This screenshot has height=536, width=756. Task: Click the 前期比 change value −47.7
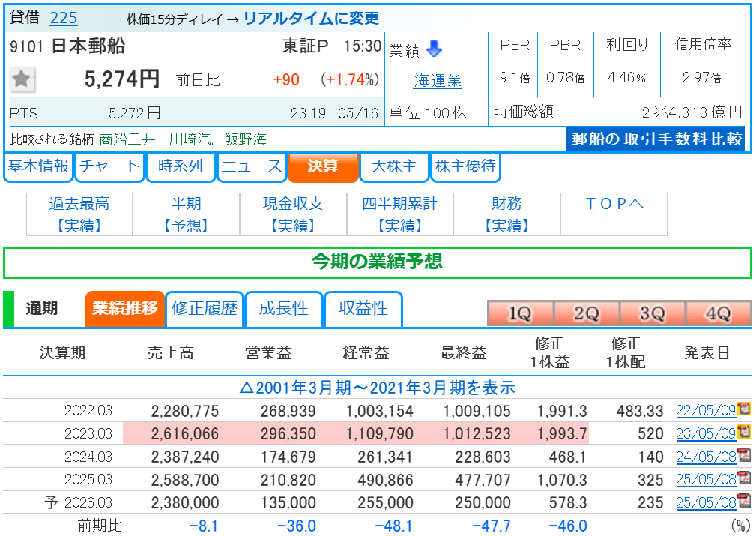[x=491, y=526]
